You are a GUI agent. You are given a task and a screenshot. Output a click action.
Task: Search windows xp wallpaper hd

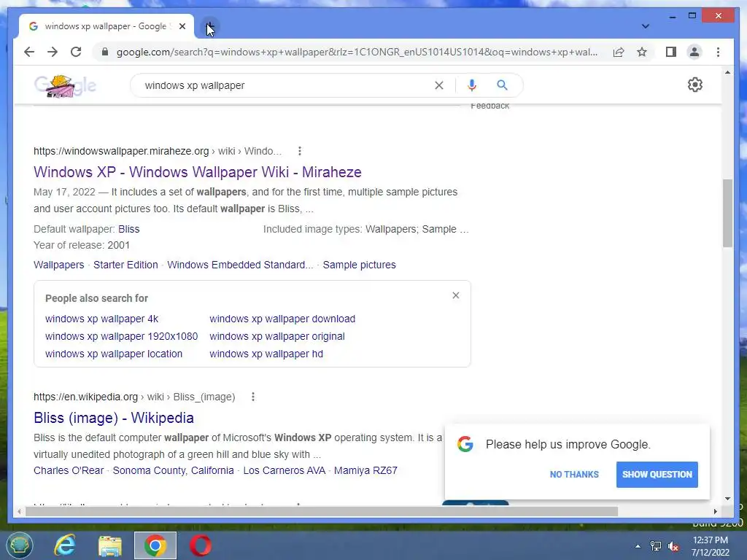266,354
